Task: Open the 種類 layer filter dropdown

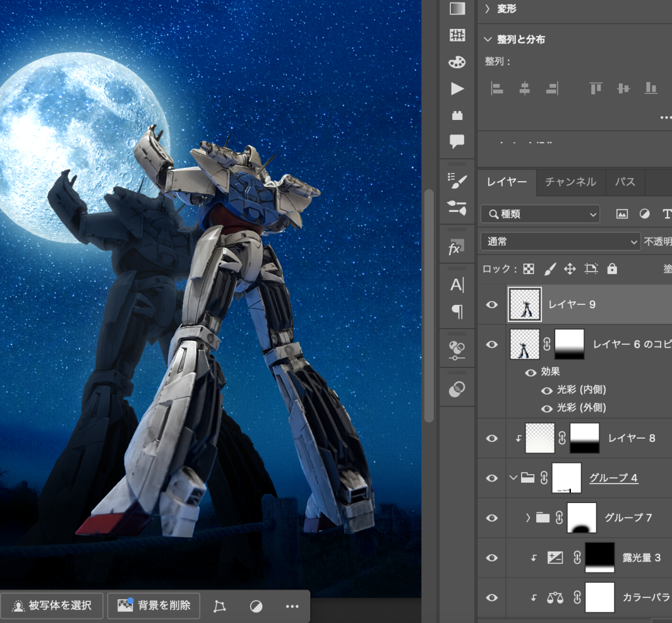Action: coord(539,214)
